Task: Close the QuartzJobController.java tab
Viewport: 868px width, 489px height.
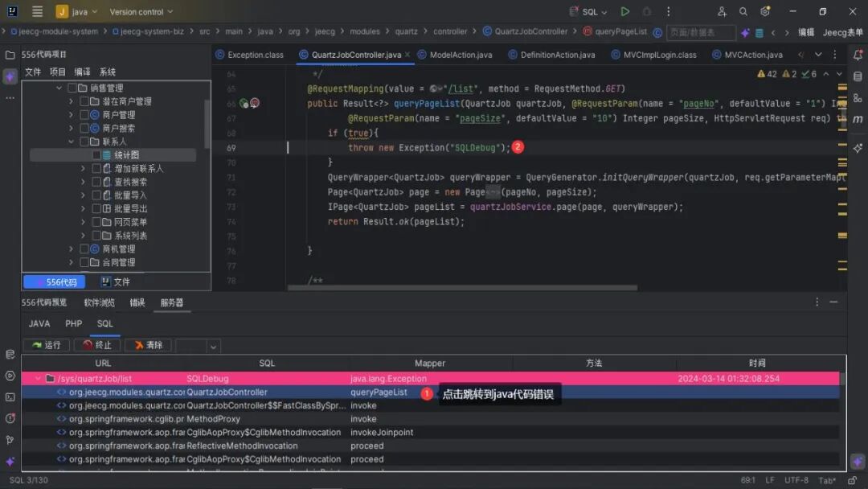Action: (407, 54)
